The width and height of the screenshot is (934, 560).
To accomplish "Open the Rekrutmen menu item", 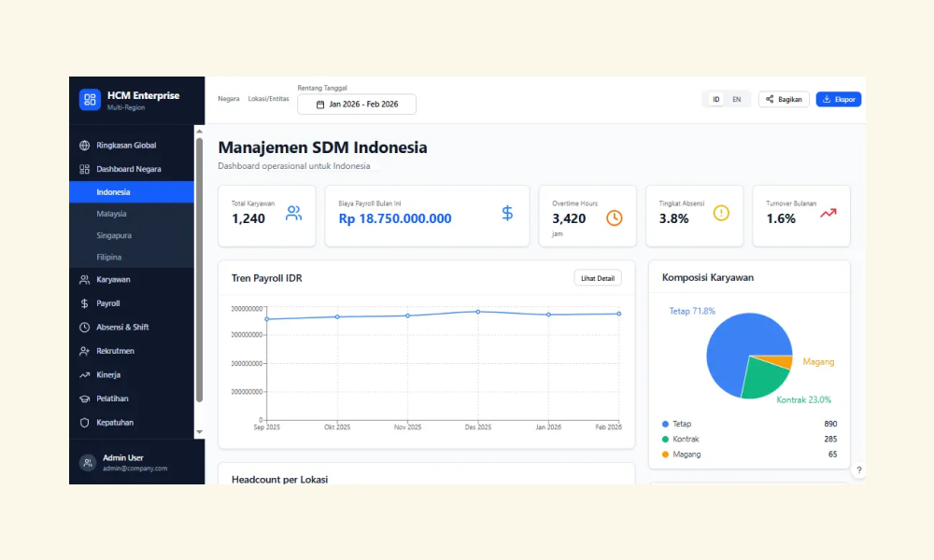I will [x=132, y=351].
